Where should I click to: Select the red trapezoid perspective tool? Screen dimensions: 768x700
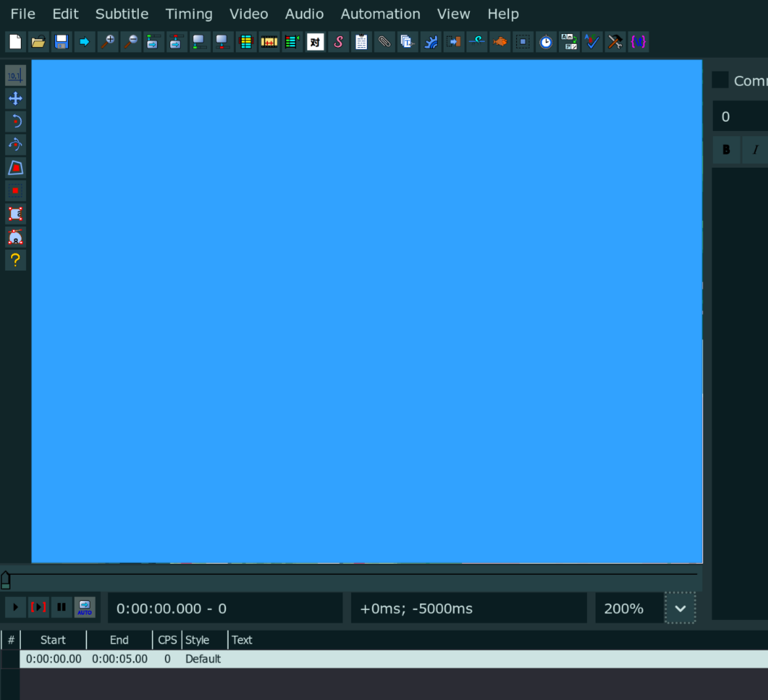click(x=15, y=168)
